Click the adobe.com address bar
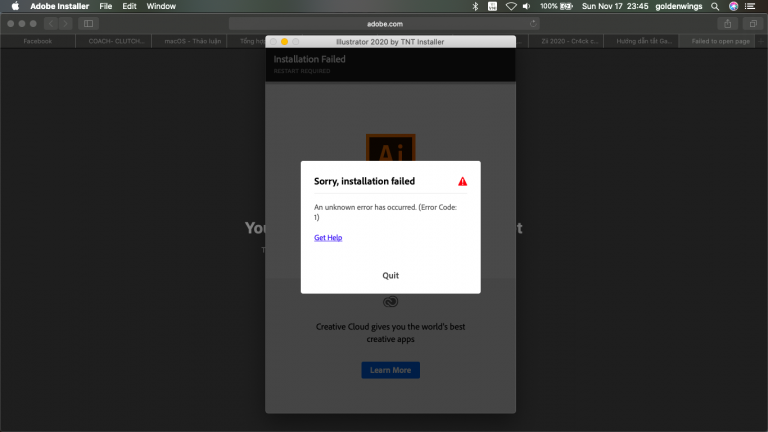The width and height of the screenshot is (768, 432). tap(384, 24)
